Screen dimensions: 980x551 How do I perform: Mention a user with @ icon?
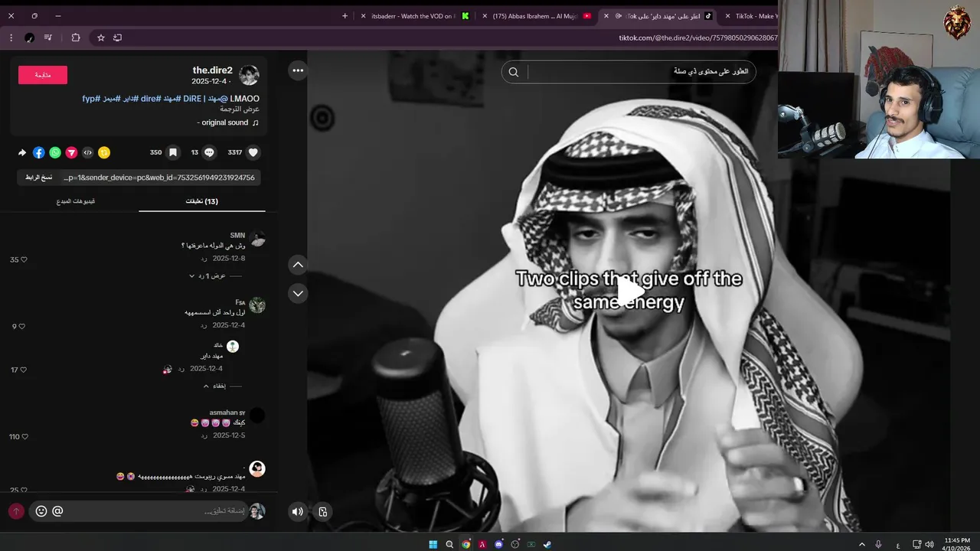tap(57, 511)
